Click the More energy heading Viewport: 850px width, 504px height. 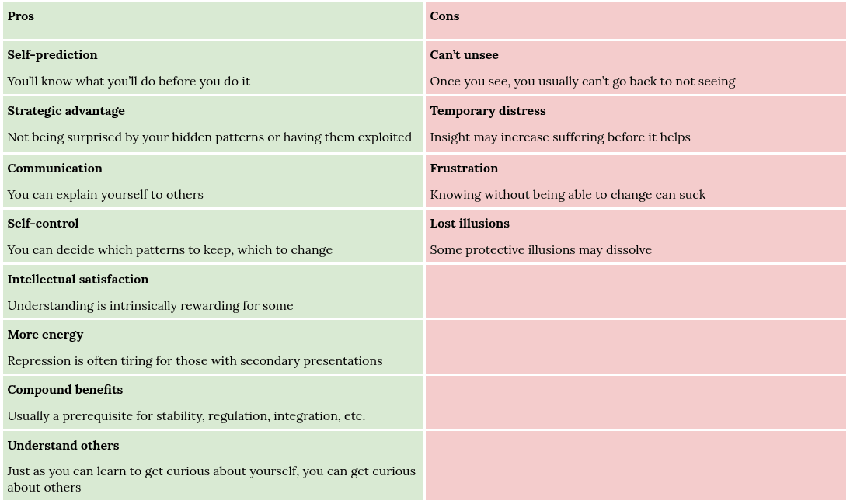pyautogui.click(x=46, y=335)
